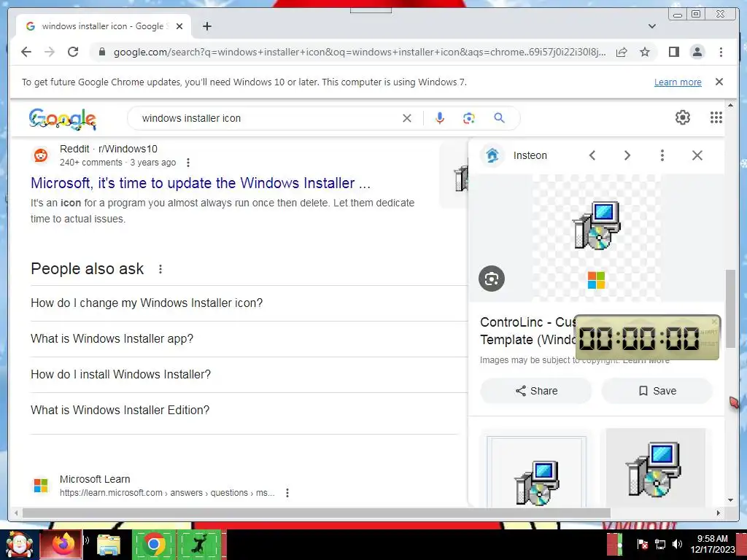
Task: Open File Explorer from the taskbar
Action: pos(108,545)
